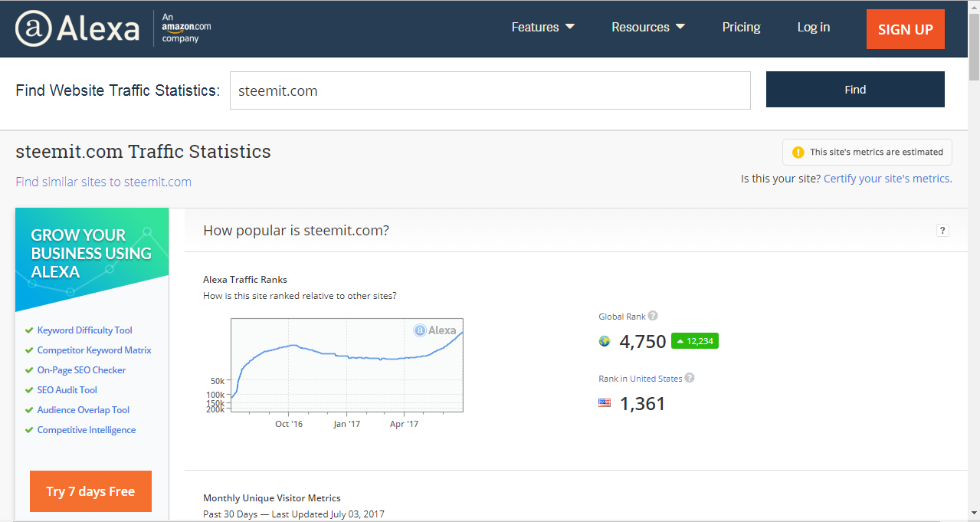Screen dimensions: 980x522
Task: Click the Try 7 days Free button
Action: point(90,491)
